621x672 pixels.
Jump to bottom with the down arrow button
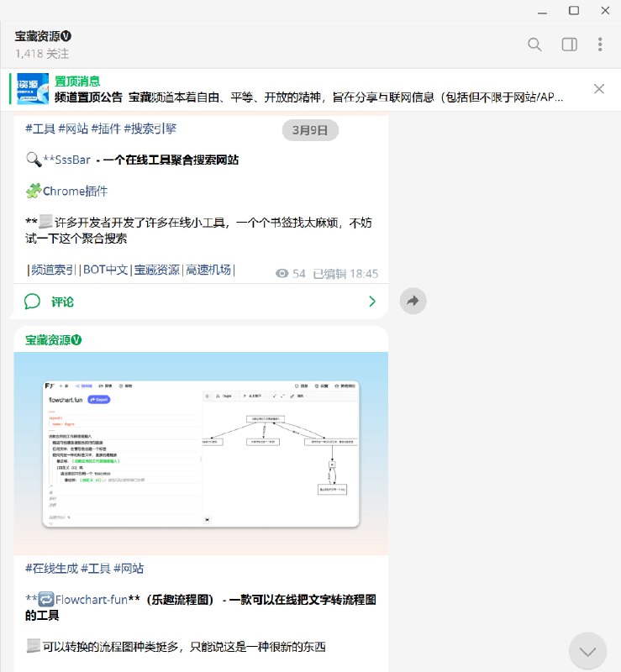[587, 651]
